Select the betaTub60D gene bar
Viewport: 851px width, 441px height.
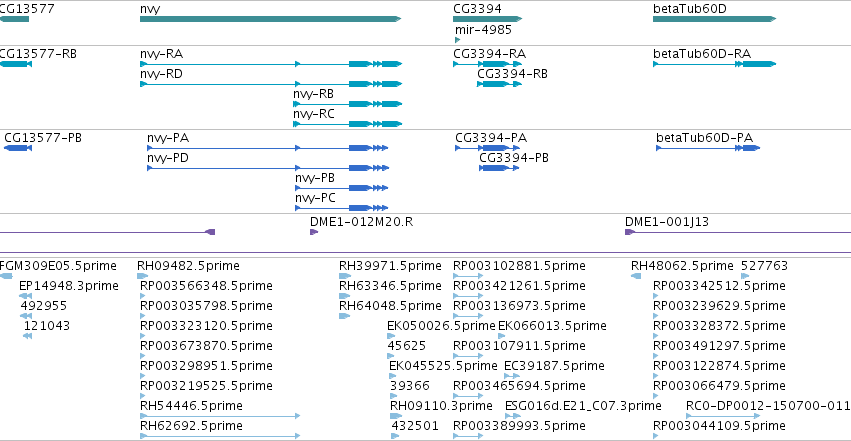point(714,19)
